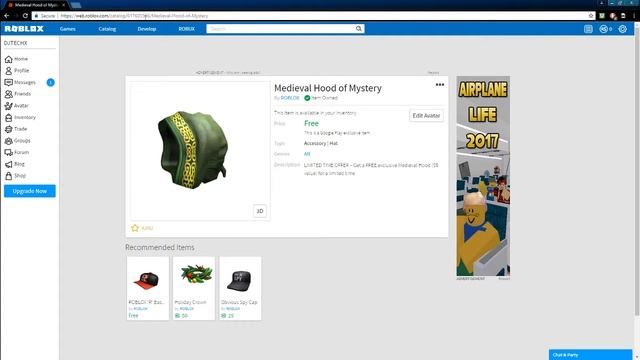Image resolution: width=640 pixels, height=360 pixels.
Task: Open the Messages sidebar icon
Action: [9, 82]
